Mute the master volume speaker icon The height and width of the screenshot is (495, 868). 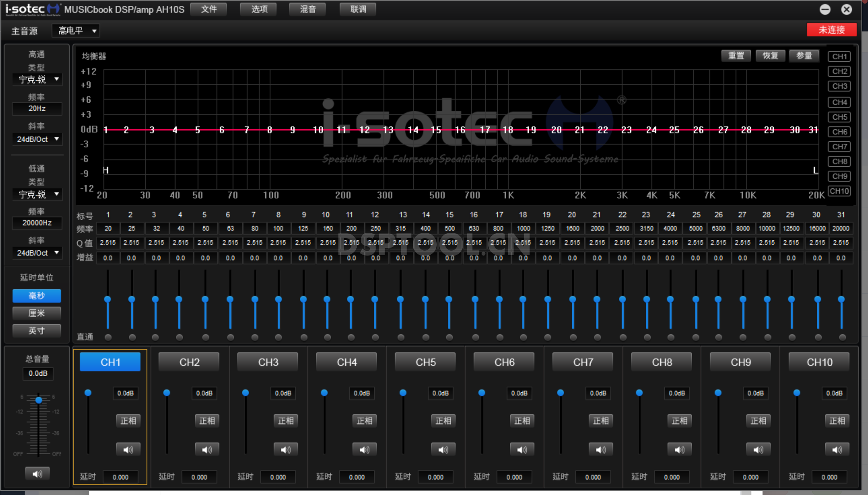37,473
